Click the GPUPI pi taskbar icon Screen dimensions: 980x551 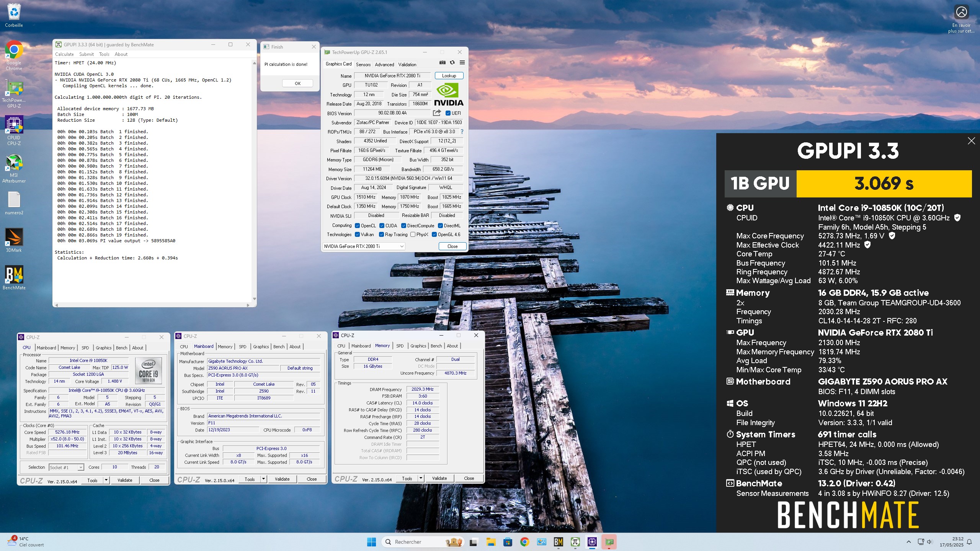coord(575,542)
